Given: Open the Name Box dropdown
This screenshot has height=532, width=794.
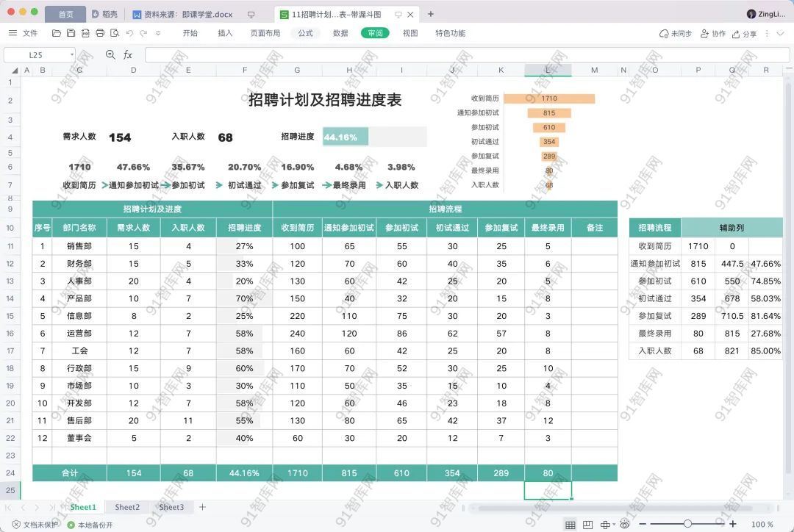Looking at the screenshot, I should pos(72,54).
